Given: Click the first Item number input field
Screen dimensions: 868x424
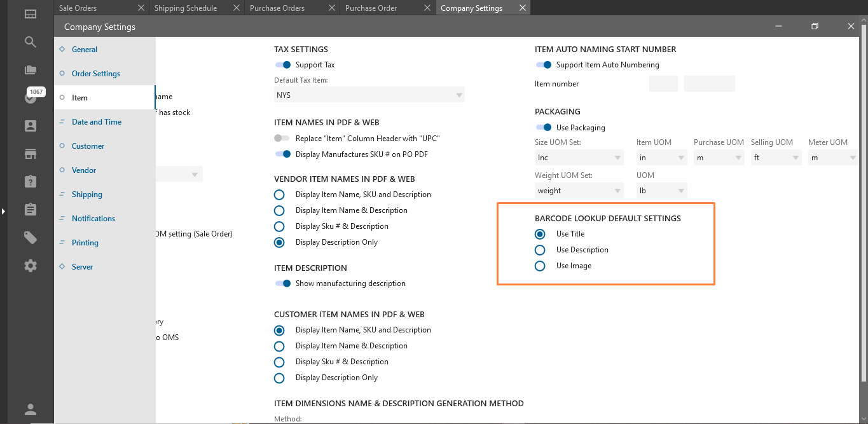Looking at the screenshot, I should pos(663,84).
